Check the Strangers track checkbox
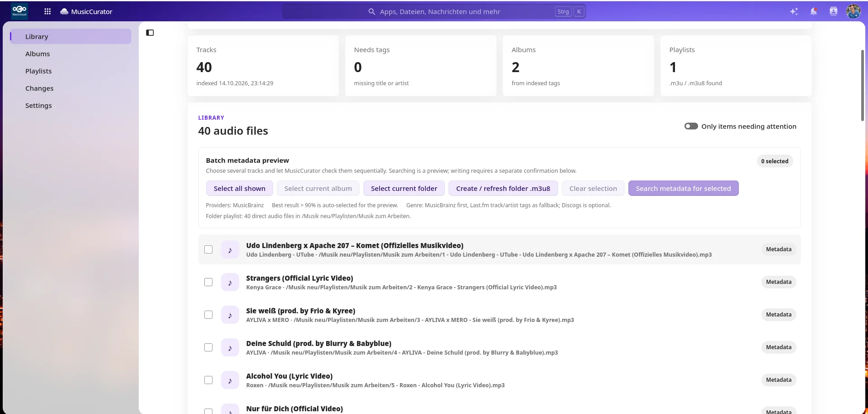868x414 pixels. point(208,282)
